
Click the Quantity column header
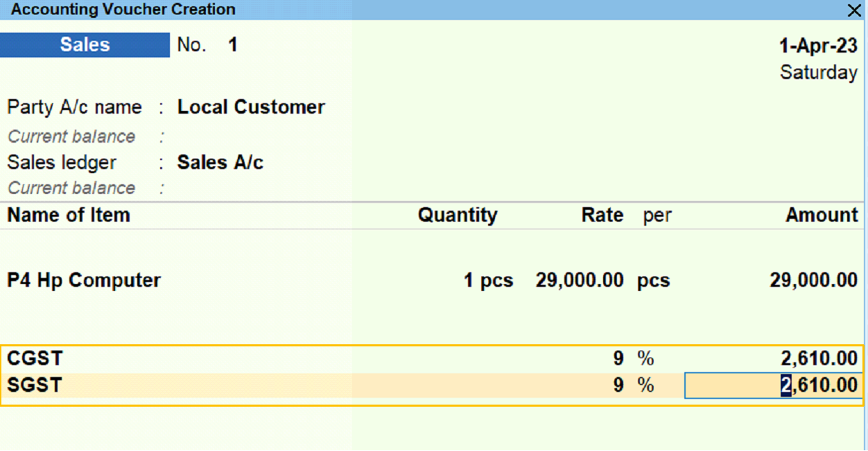pyautogui.click(x=457, y=215)
